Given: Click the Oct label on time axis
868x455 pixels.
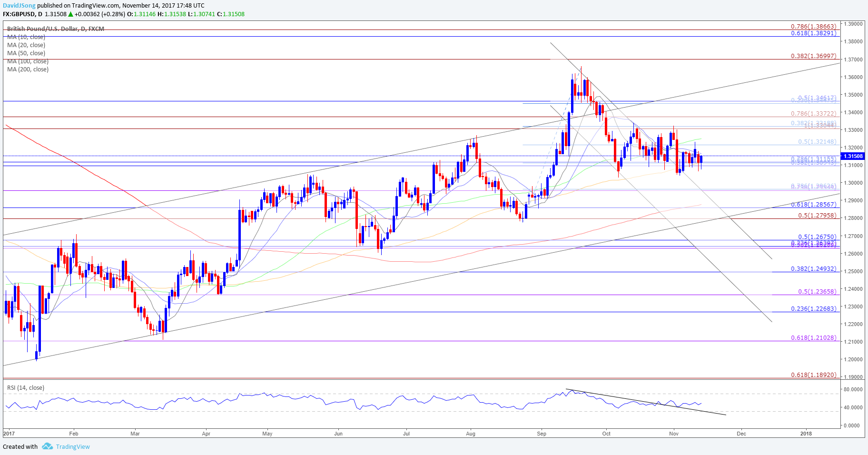Looking at the screenshot, I should [x=606, y=434].
